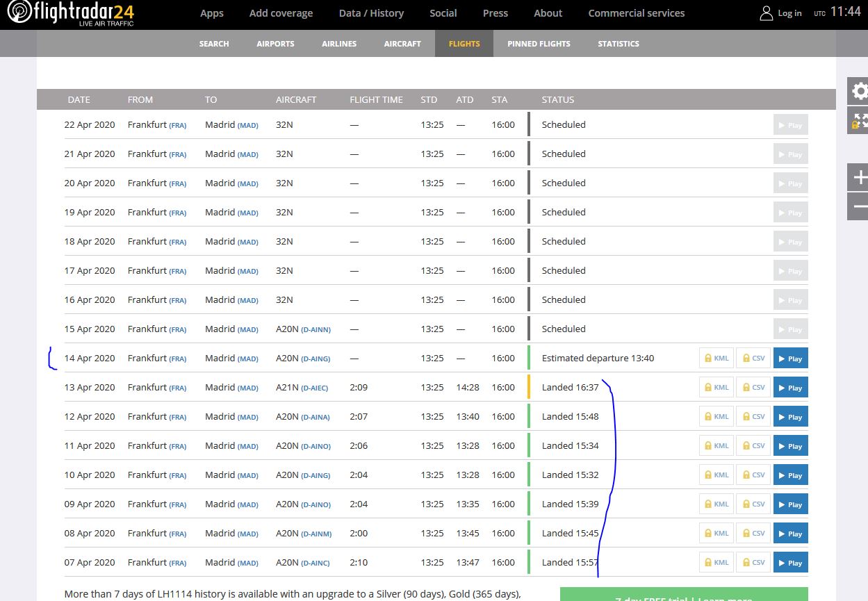868x601 pixels.
Task: Switch to the SEARCH tab
Action: point(214,44)
